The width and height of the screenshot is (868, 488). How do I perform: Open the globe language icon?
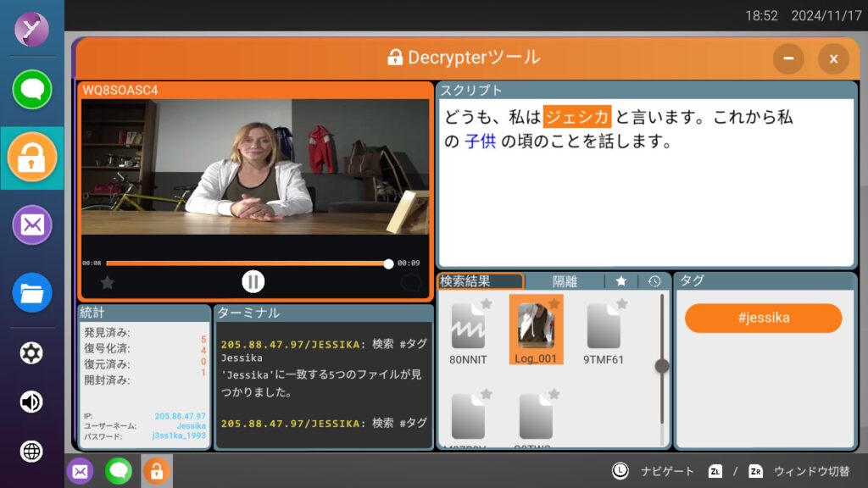(x=31, y=452)
